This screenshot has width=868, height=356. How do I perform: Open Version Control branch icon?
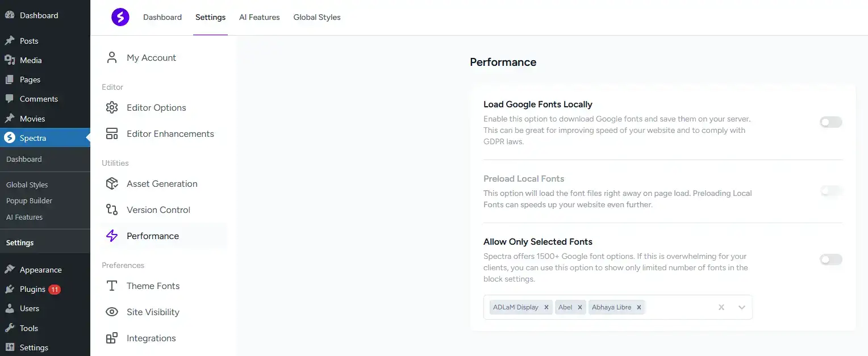pos(112,210)
